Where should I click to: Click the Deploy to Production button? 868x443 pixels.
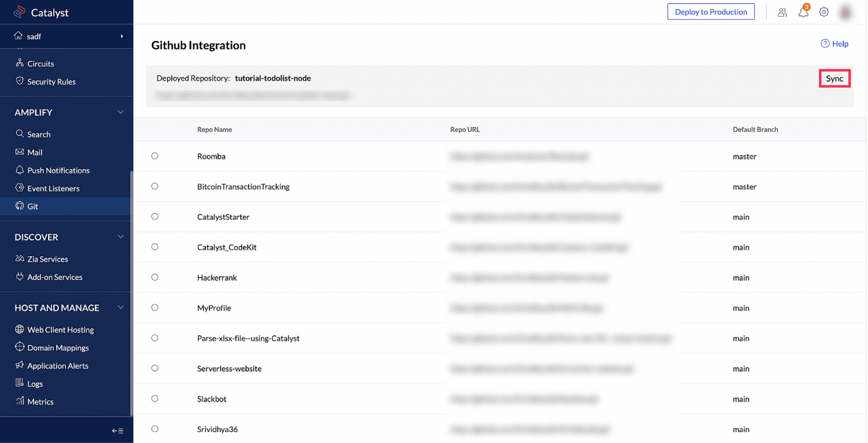[711, 12]
